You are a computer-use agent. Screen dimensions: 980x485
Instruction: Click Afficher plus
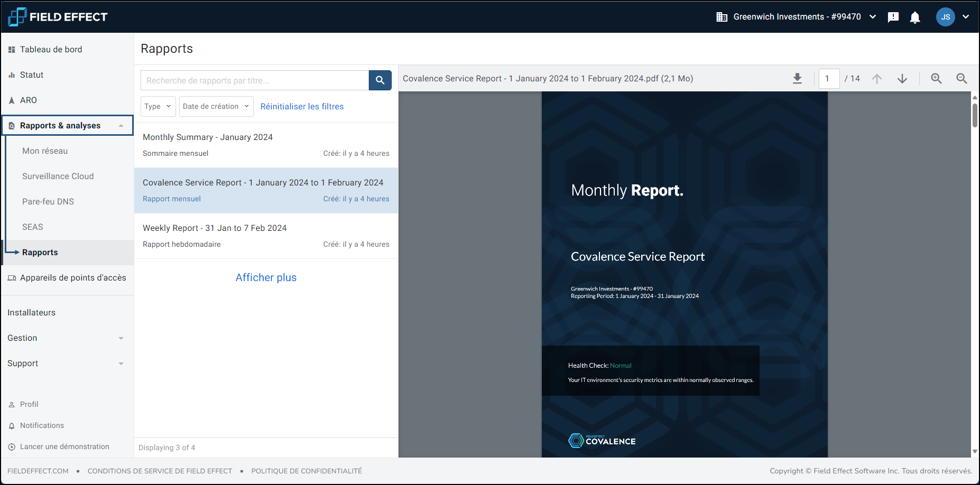266,277
